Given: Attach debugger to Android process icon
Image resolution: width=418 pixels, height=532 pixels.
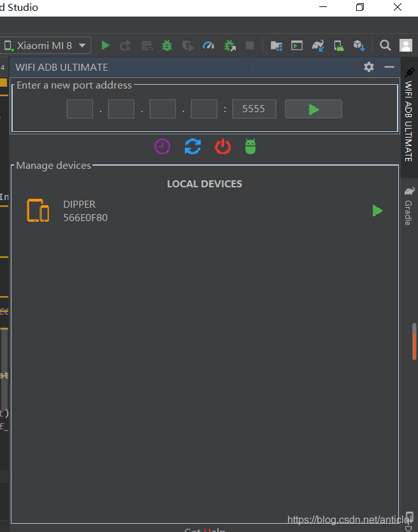Looking at the screenshot, I should 229,45.
